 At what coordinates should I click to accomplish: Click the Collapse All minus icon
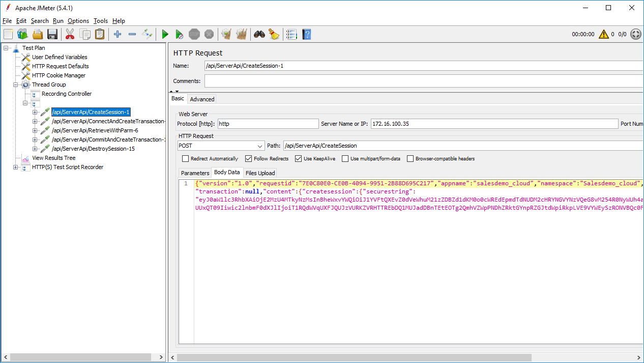coord(132,34)
